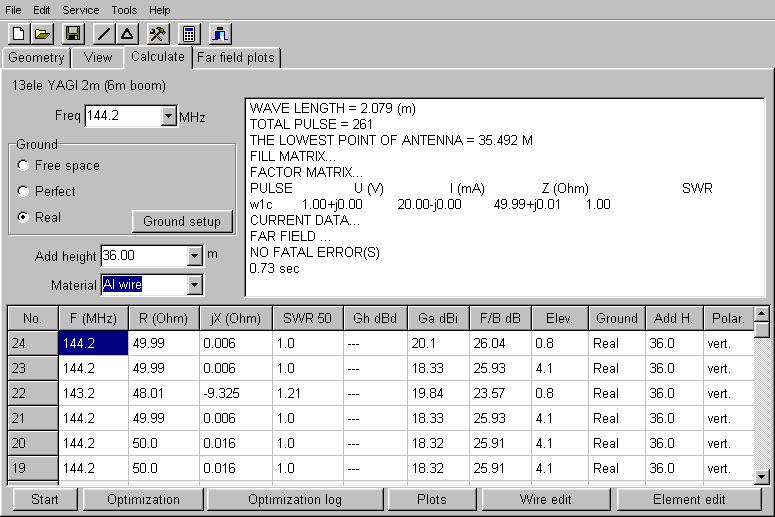Expand the Freq MHz dropdown

(x=168, y=117)
